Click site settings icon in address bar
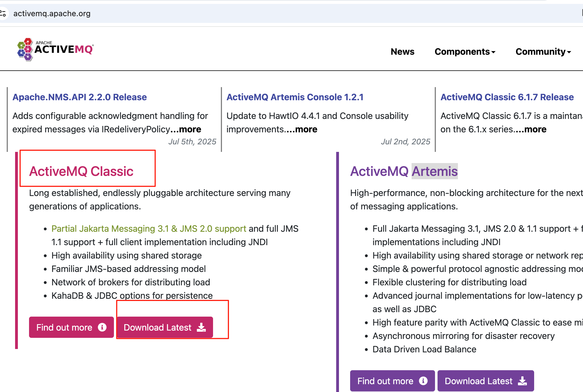 (x=3, y=13)
